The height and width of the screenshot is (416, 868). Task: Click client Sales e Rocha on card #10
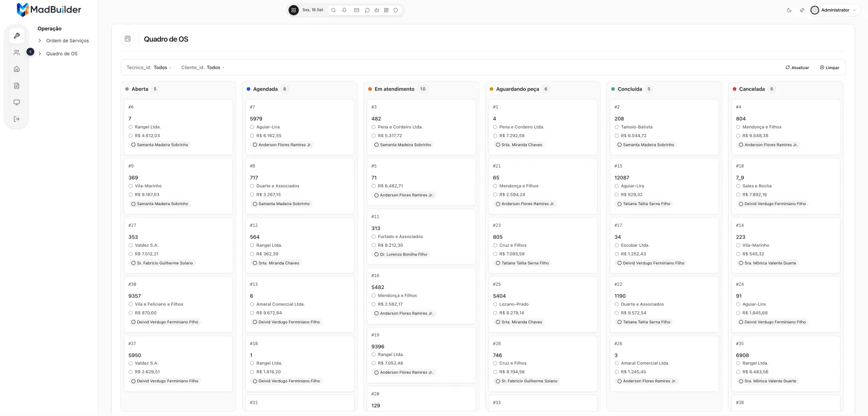coord(757,186)
